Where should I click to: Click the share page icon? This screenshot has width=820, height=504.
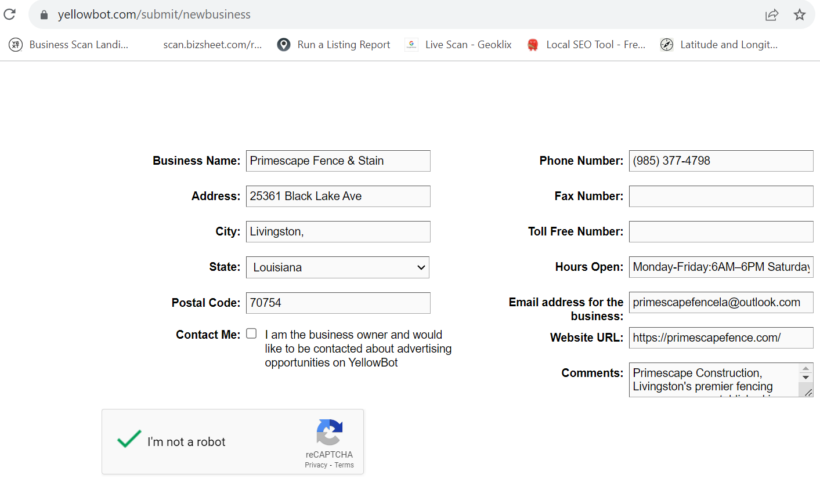point(771,15)
